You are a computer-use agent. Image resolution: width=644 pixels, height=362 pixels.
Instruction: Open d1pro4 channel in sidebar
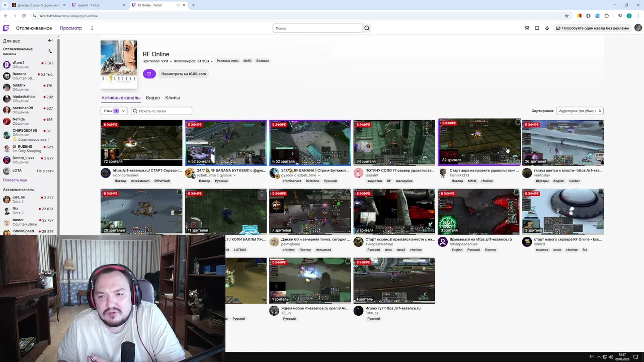coord(28,65)
